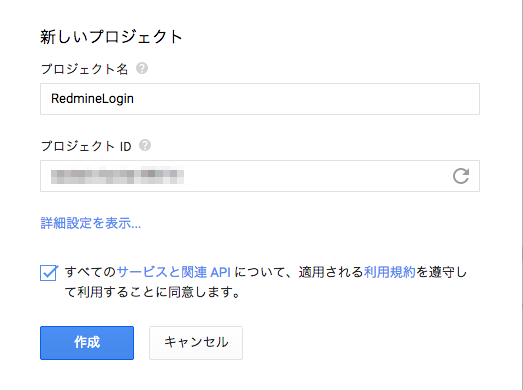Viewport: 523px width, 390px height.
Task: Click the について、適用される agreement text
Action: click(x=299, y=272)
